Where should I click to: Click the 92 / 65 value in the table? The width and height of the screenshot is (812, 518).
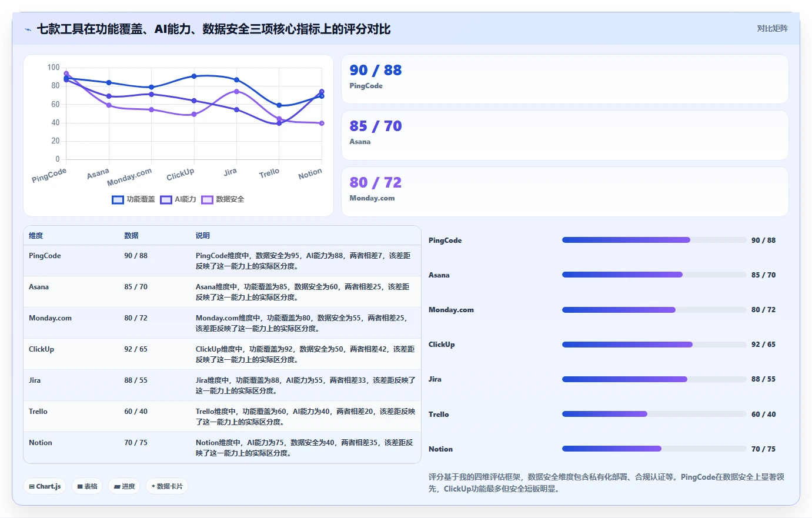pyautogui.click(x=136, y=349)
